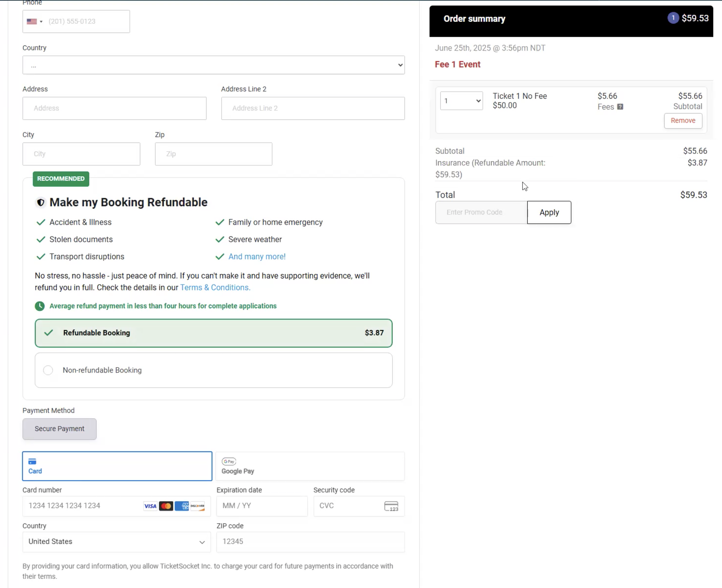Click the June 25th, 2025 event date text

coord(490,48)
